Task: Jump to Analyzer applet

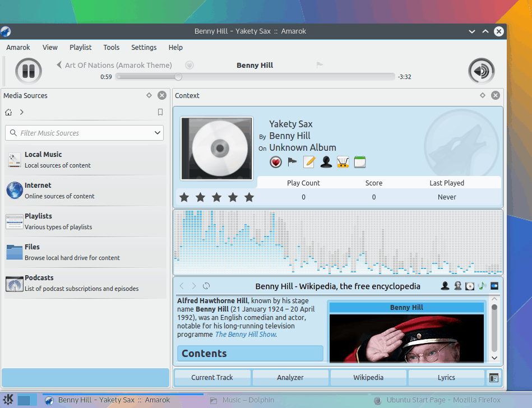Action: [x=290, y=378]
